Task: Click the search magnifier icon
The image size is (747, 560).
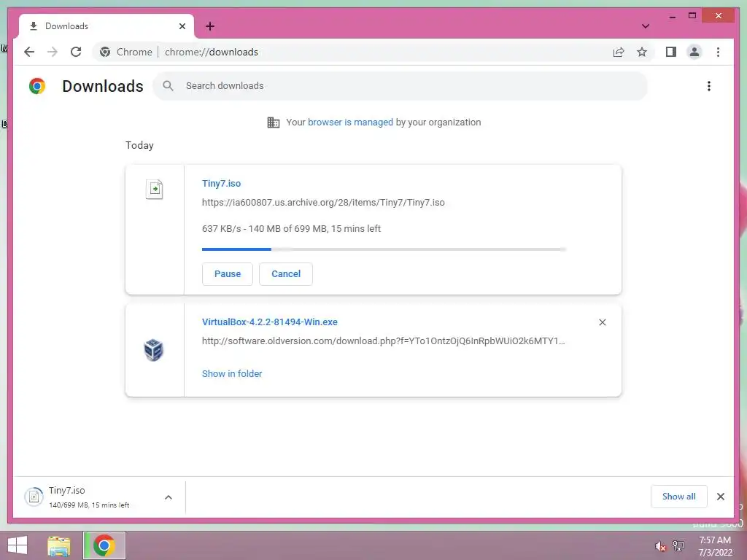Action: coord(168,86)
